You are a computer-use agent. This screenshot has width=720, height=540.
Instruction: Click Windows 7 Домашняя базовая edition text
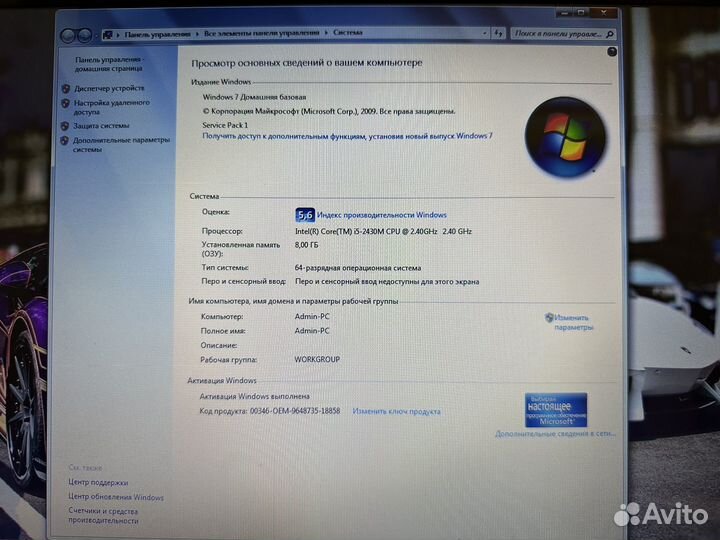[x=254, y=97]
